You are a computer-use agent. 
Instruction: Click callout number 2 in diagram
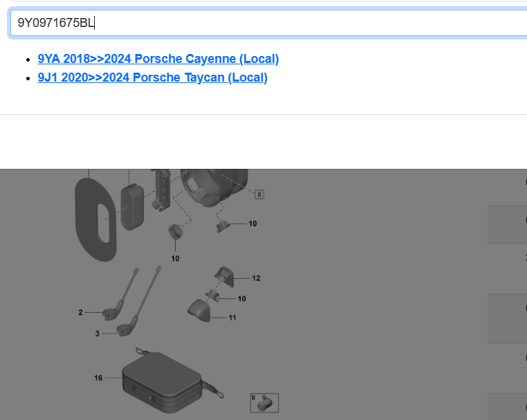click(80, 313)
